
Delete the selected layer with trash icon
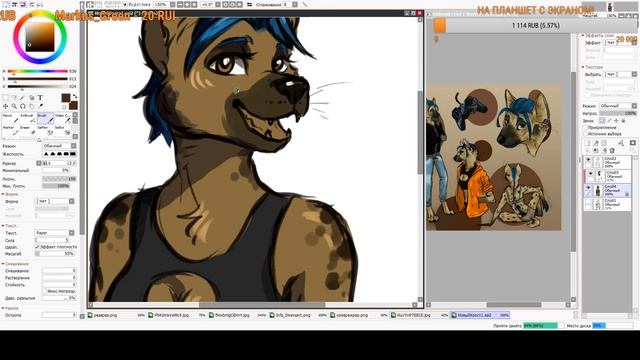pos(612,151)
